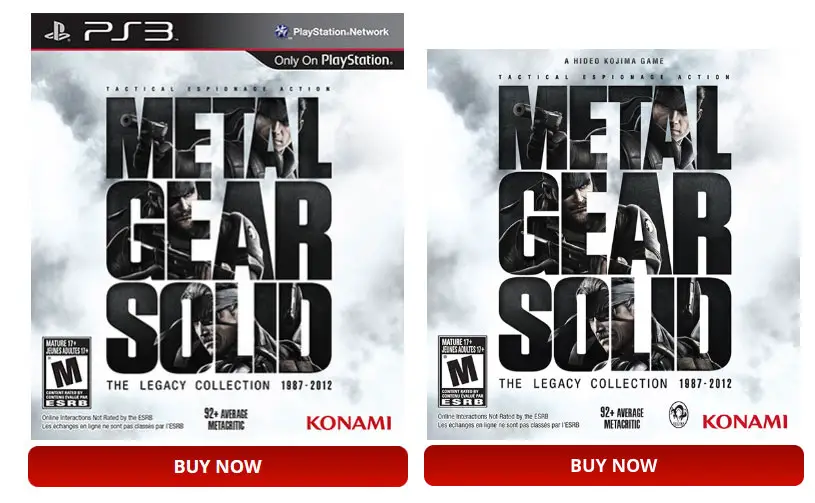Click "The Legacy Collection 1987-2012" on right cover

pyautogui.click(x=613, y=384)
